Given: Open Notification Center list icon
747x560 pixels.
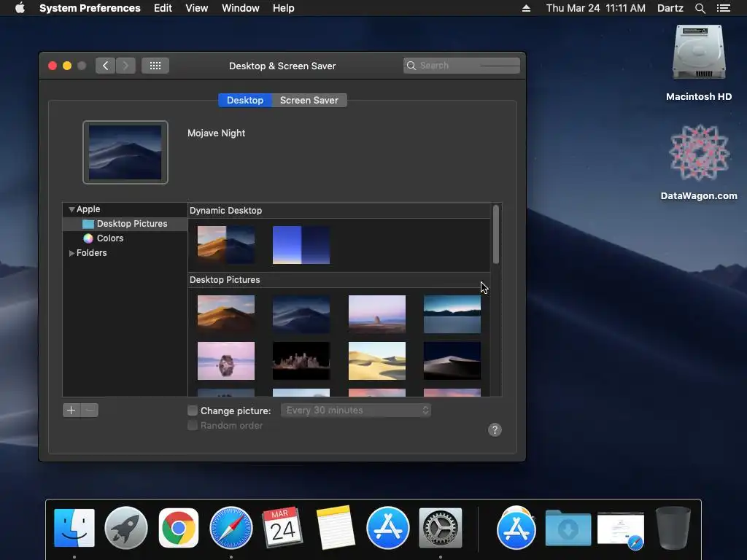Looking at the screenshot, I should 723,8.
